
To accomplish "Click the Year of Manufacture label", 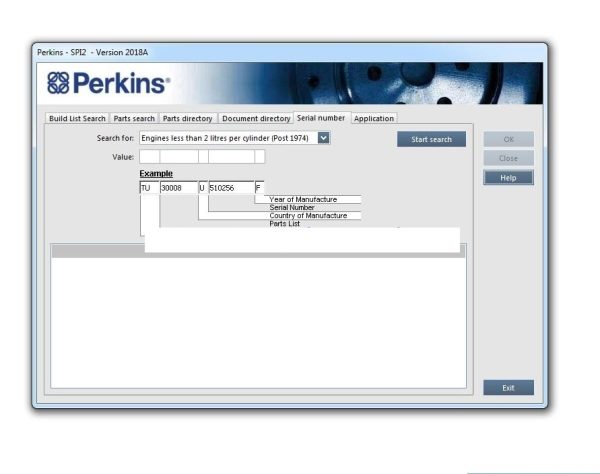I will tap(303, 199).
